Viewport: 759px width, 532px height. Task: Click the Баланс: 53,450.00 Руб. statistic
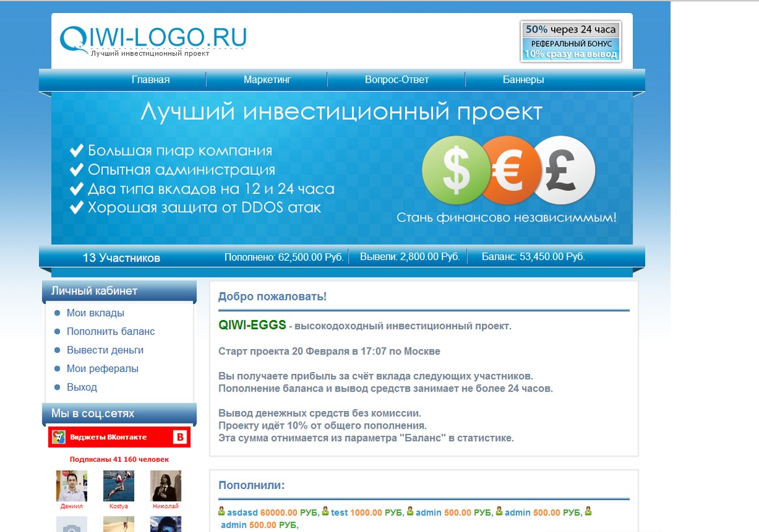pyautogui.click(x=533, y=256)
